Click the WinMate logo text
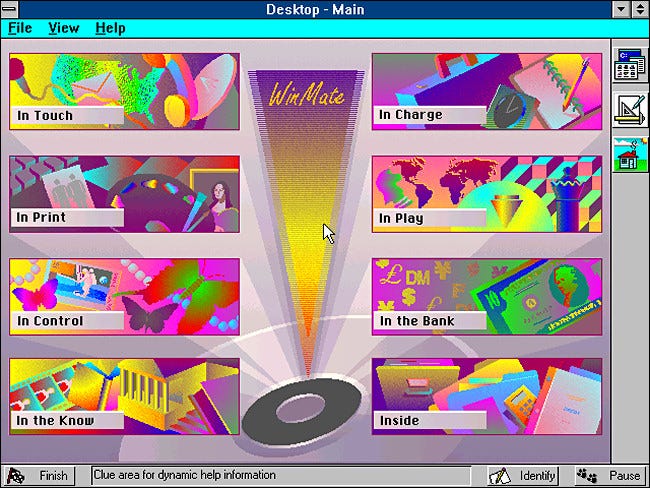650x488 pixels. pos(304,97)
